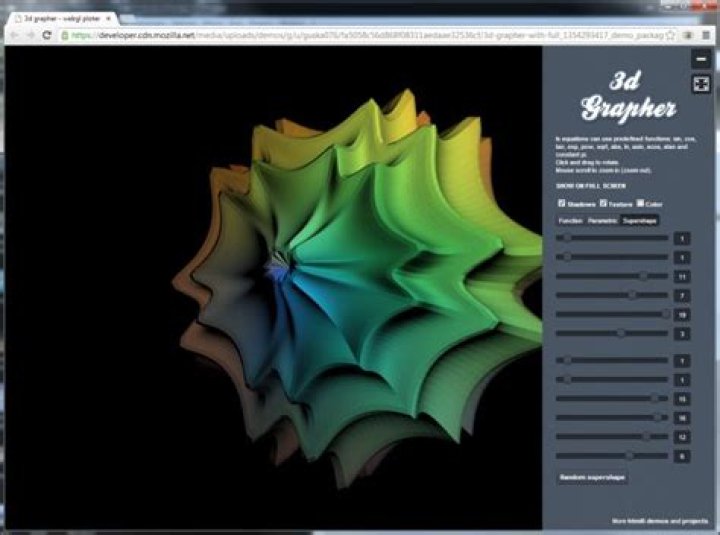Click the green padlock in the address bar
The height and width of the screenshot is (535, 720).
65,35
